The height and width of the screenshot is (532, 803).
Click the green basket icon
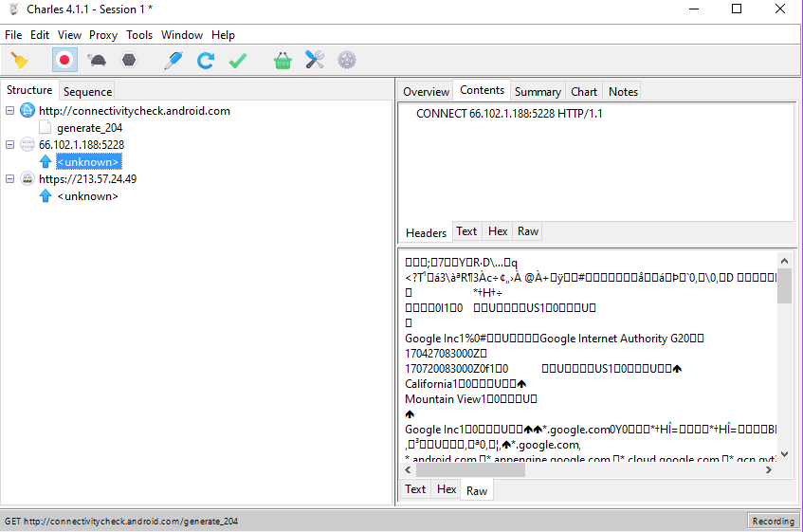tap(283, 61)
